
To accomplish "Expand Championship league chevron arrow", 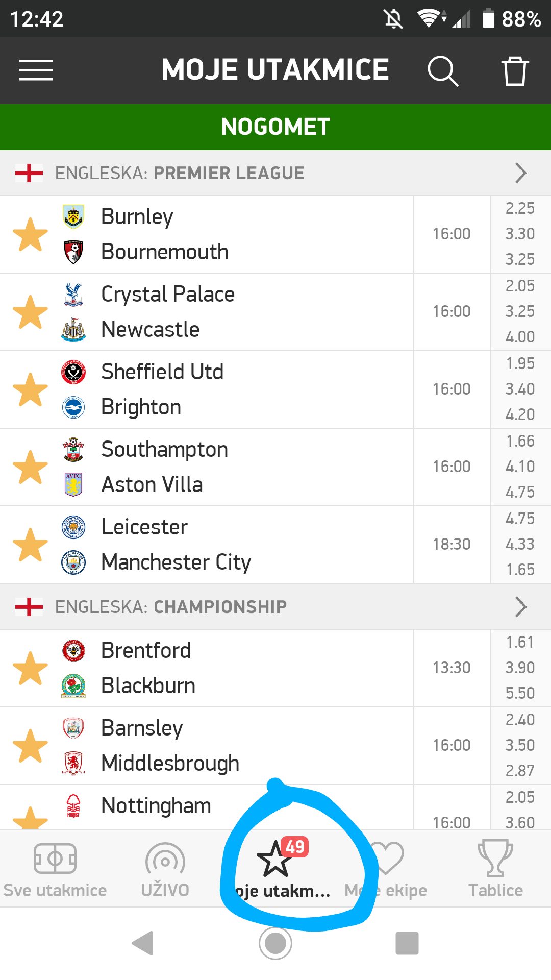I will [520, 607].
